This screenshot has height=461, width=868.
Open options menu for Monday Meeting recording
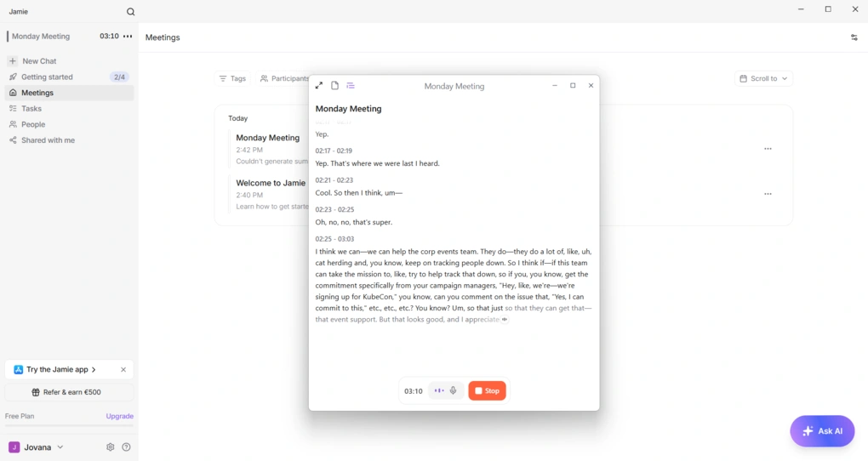[128, 36]
